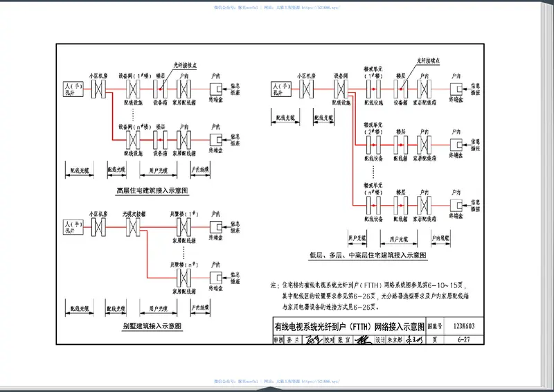Select the 别墅楼(1#) distribution box symbol
Viewport: 554px width, 392px height.
[184, 226]
